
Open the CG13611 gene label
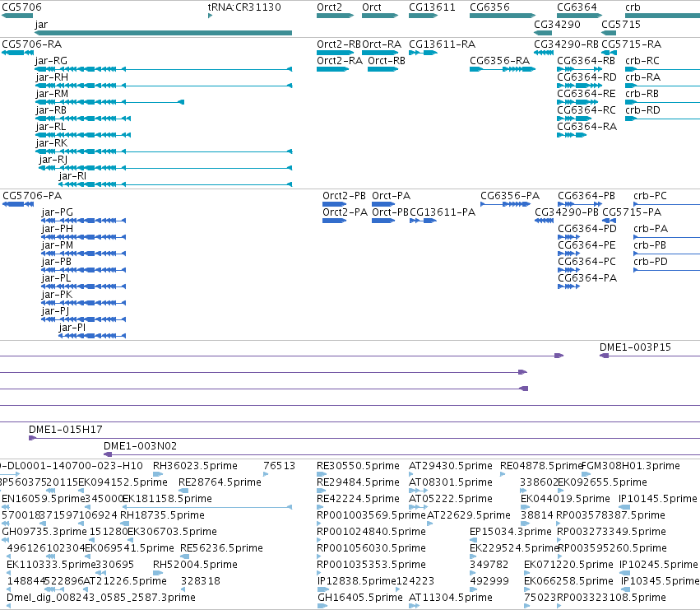pos(432,7)
